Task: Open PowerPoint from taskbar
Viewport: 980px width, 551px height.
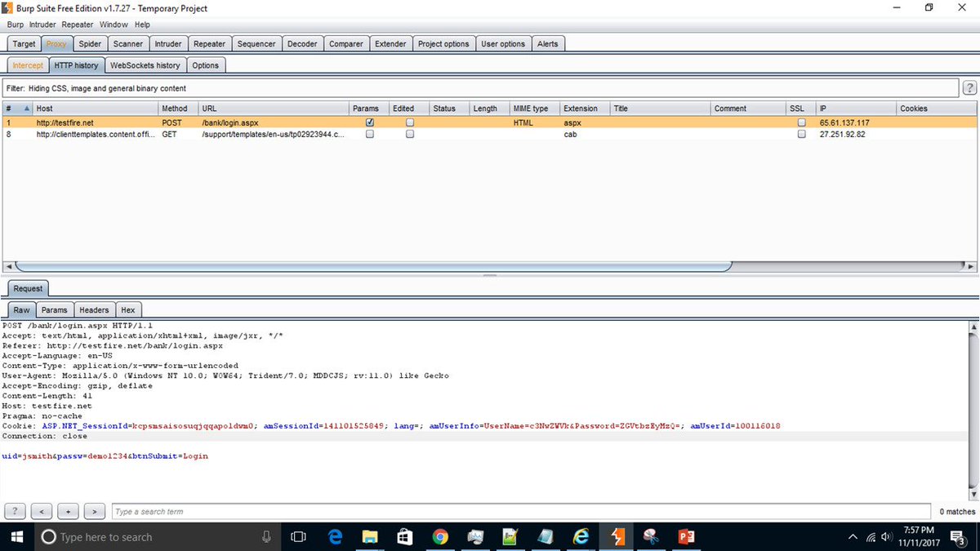Action: coord(685,536)
